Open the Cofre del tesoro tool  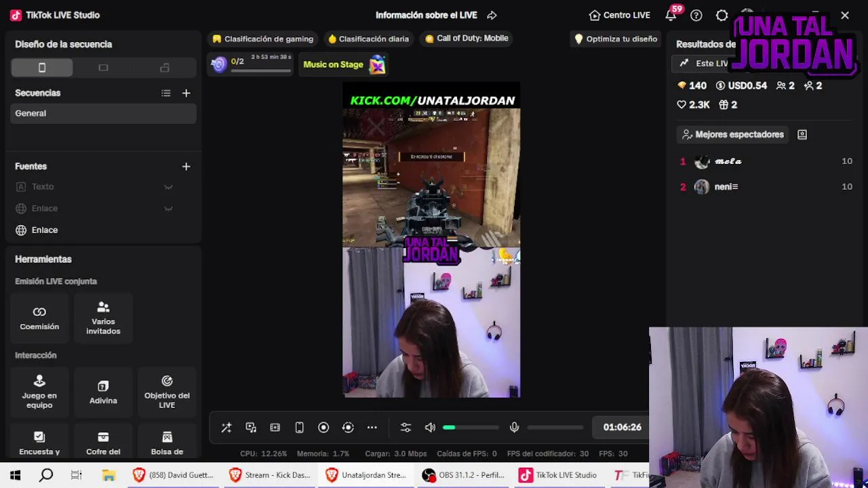[103, 443]
